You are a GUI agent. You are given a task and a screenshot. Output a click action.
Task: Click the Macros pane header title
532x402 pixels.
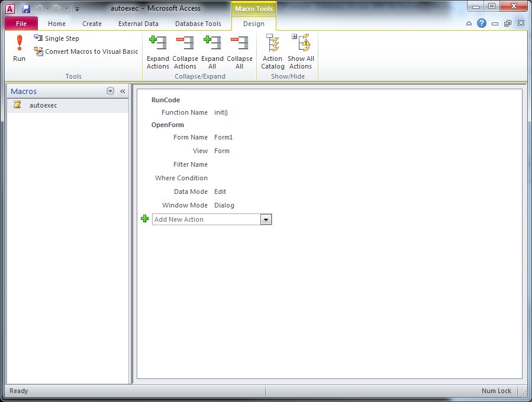click(24, 91)
